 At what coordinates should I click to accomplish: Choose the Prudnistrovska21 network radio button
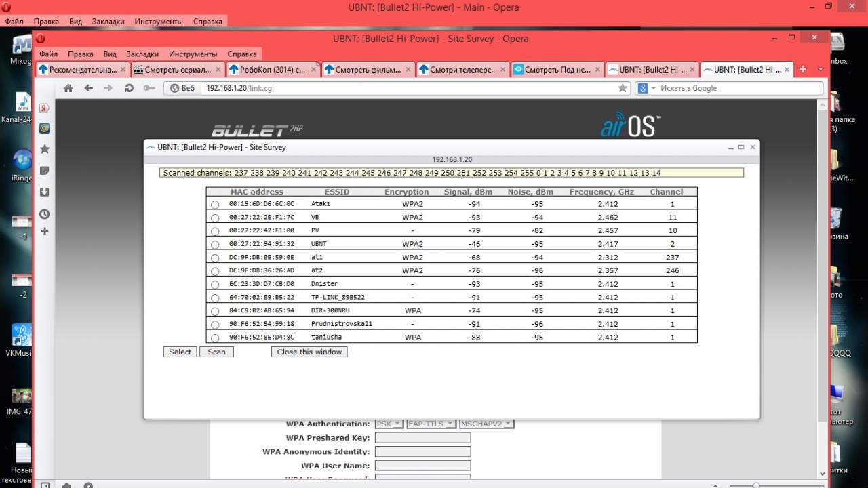[x=215, y=325]
